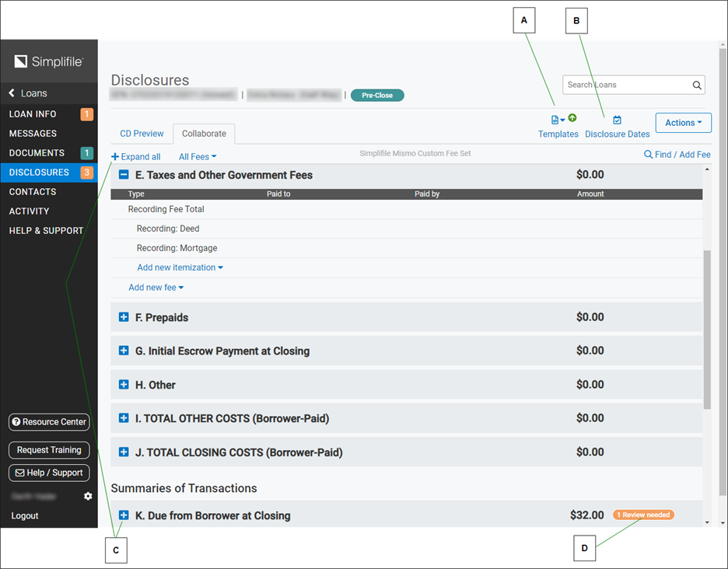Image resolution: width=728 pixels, height=569 pixels.
Task: Click the 1 Review needed badge
Action: click(643, 515)
